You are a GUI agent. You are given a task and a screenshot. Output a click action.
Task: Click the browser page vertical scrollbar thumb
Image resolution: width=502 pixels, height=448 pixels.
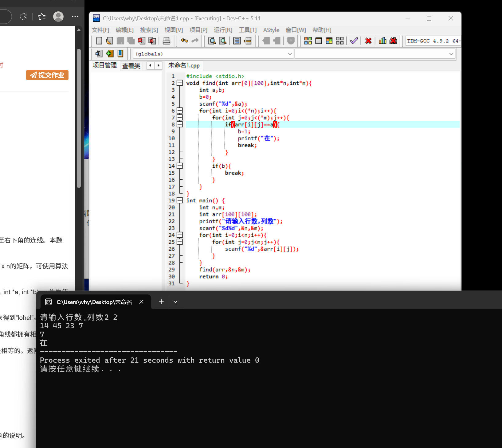[79, 118]
